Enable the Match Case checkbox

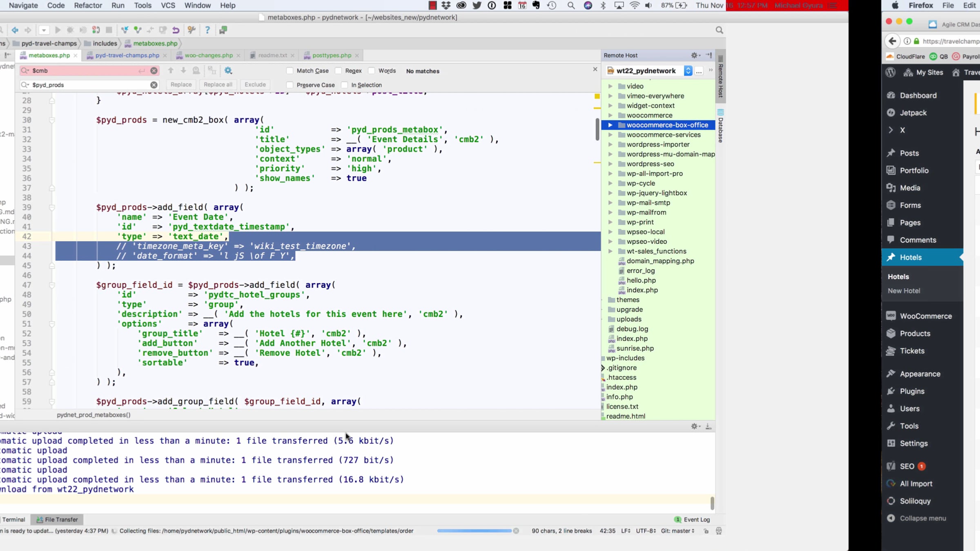click(x=290, y=71)
